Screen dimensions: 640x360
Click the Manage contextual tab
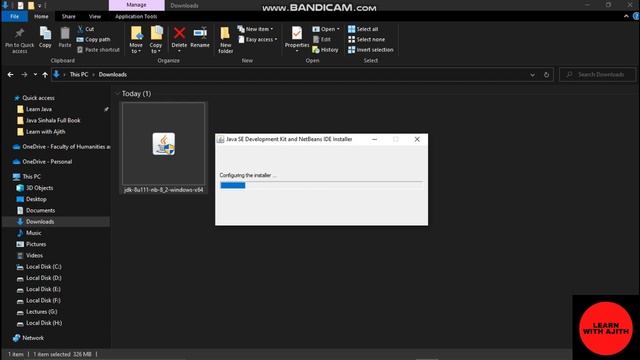tap(136, 5)
